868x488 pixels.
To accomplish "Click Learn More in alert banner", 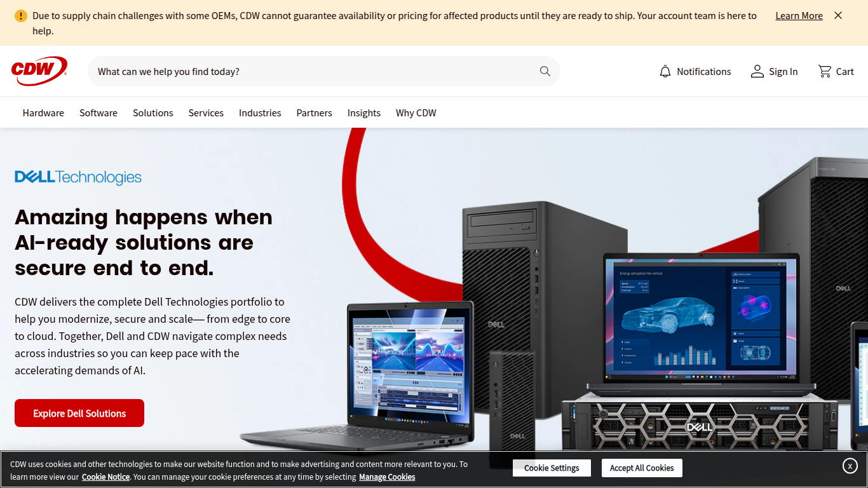I will pos(799,16).
